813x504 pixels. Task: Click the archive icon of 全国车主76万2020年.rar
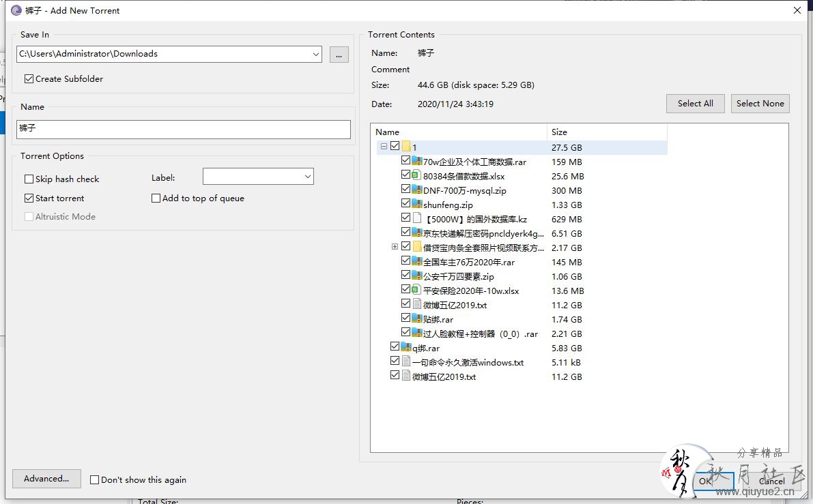coord(417,262)
